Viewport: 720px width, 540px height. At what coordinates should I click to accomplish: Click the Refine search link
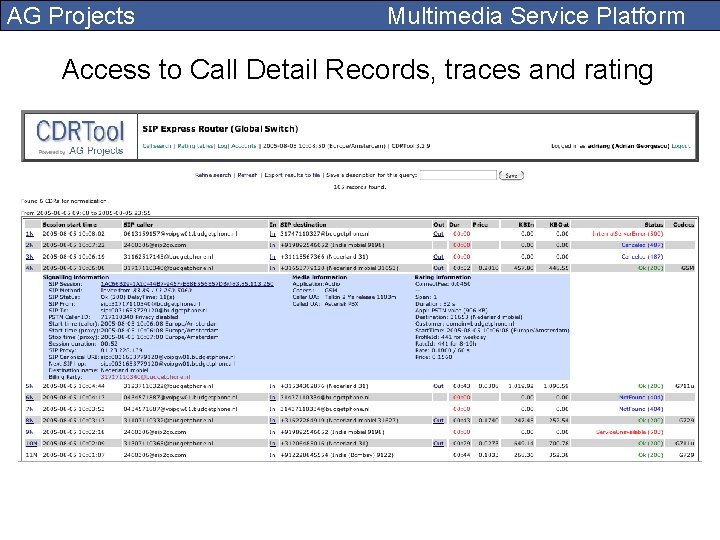(x=213, y=175)
